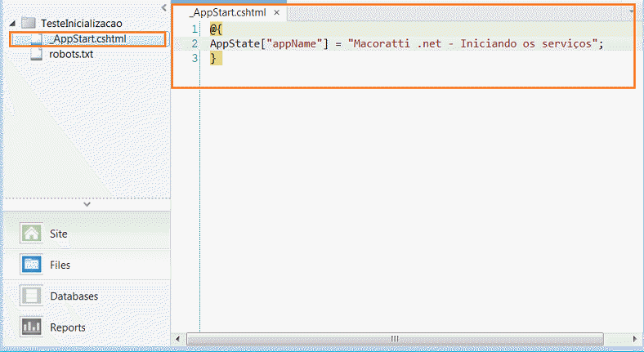Click the Reports chart icon
Viewport: 644px width, 352px height.
(x=31, y=327)
